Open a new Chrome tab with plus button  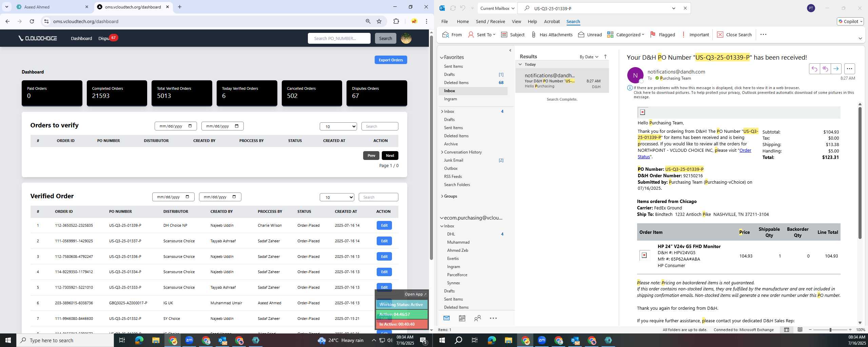(x=180, y=7)
